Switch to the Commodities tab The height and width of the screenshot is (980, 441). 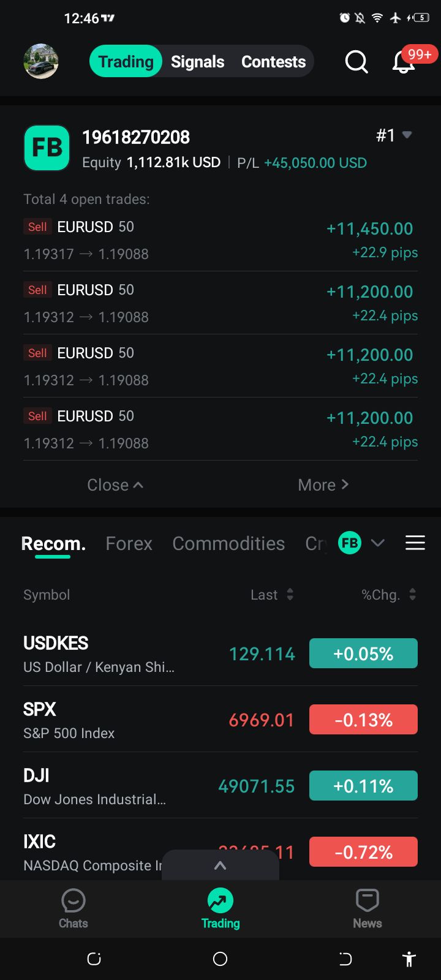coord(228,543)
